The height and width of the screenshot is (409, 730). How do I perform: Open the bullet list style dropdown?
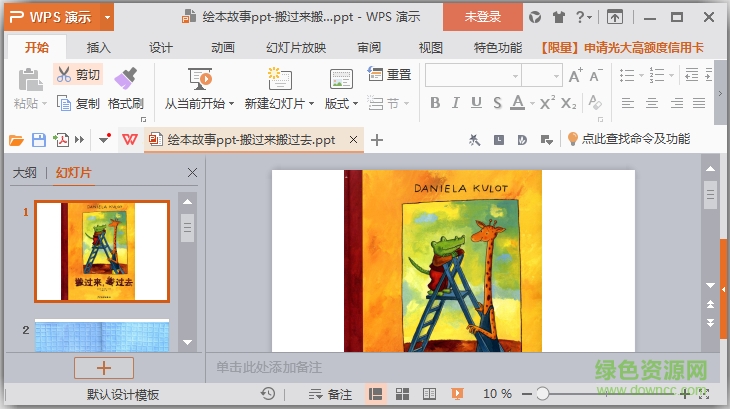pos(641,75)
